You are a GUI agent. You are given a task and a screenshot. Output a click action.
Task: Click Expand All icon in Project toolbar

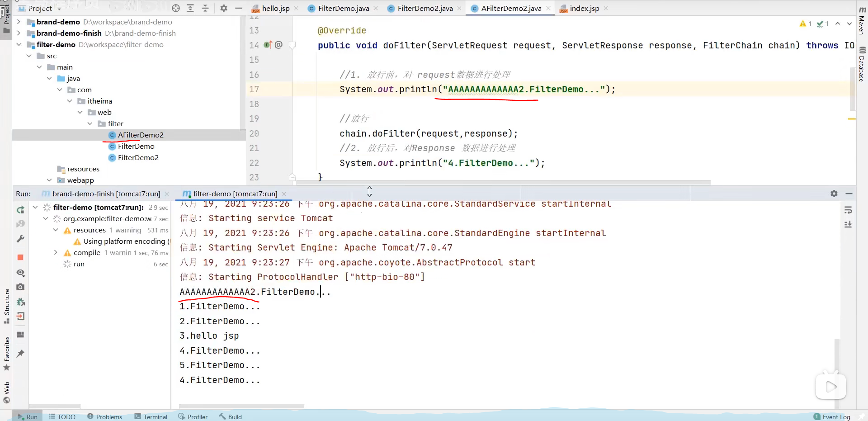(x=190, y=8)
